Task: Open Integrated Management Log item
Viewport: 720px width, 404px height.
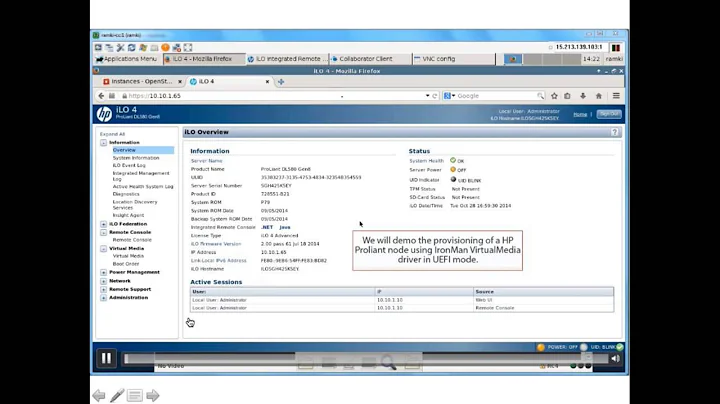Action: coord(141,176)
